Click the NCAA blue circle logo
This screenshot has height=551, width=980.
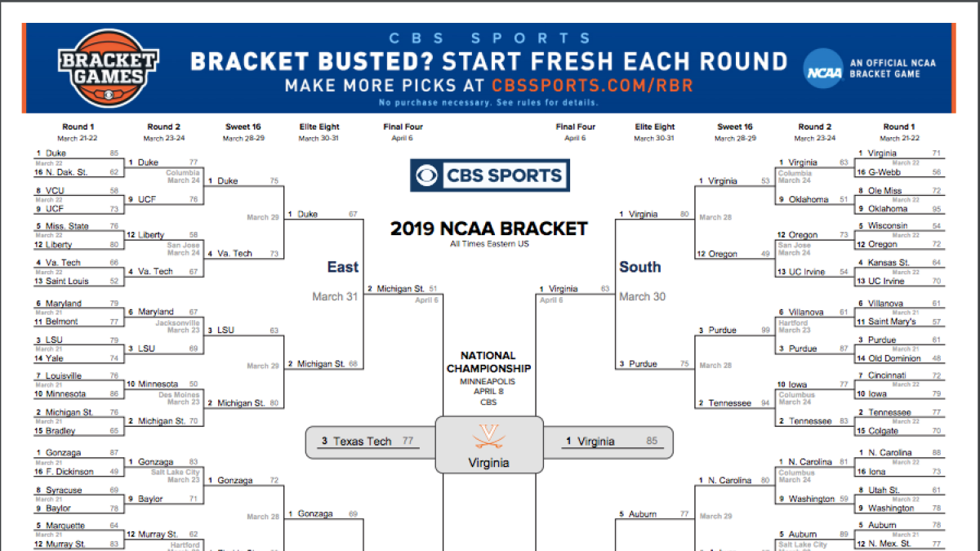[x=822, y=69]
